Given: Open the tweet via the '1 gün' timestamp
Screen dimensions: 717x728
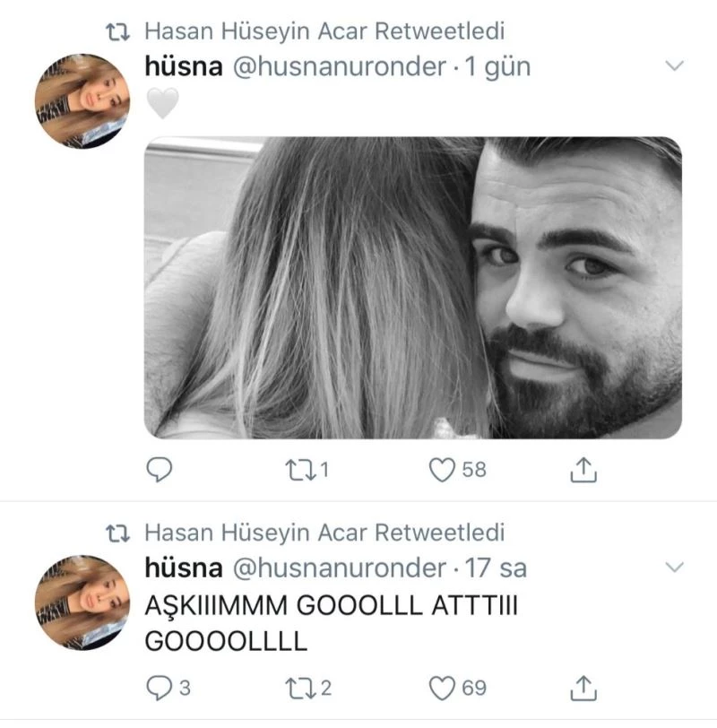Looking at the screenshot, I should click(x=495, y=66).
